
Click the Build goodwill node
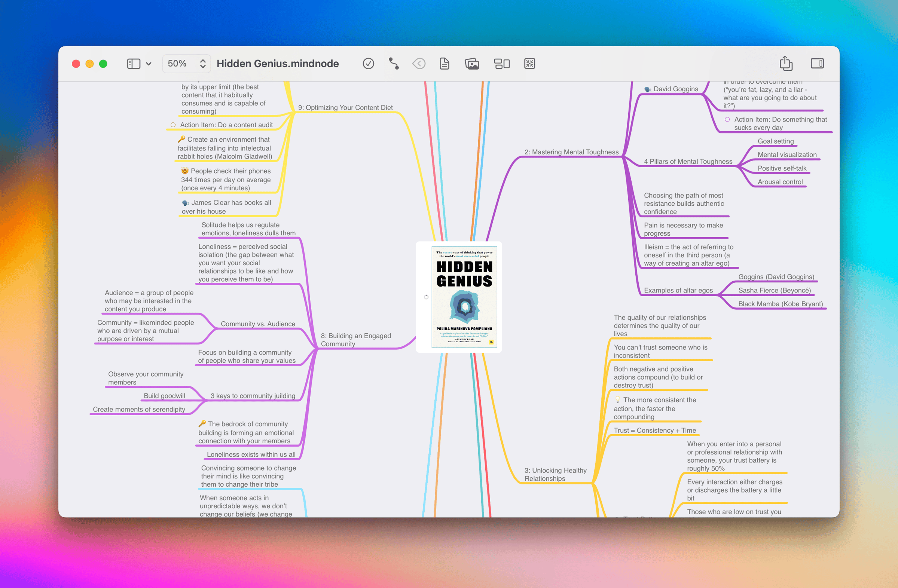pyautogui.click(x=164, y=396)
